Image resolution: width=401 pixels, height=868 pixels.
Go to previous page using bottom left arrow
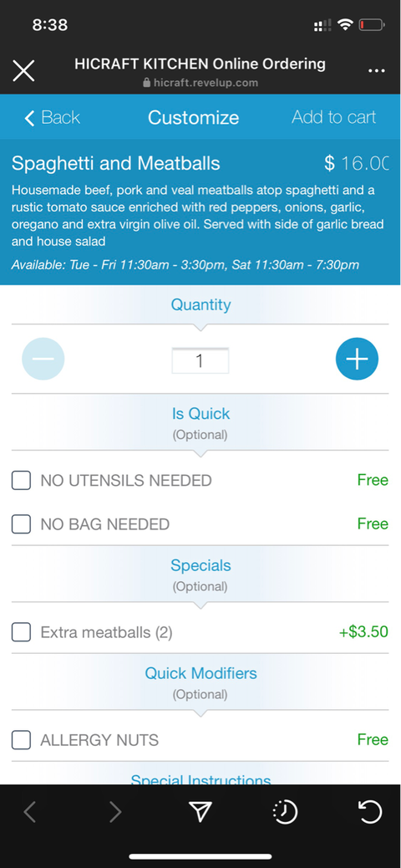pos(30,812)
